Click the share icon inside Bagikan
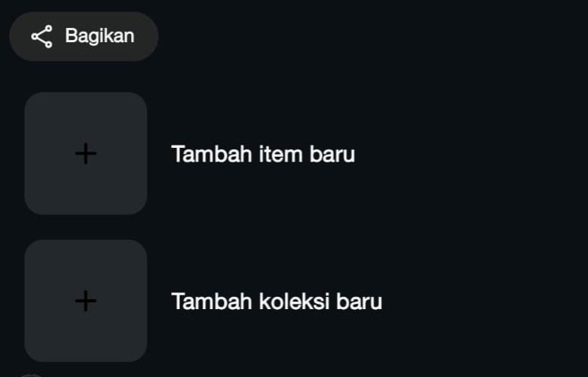 (x=42, y=36)
